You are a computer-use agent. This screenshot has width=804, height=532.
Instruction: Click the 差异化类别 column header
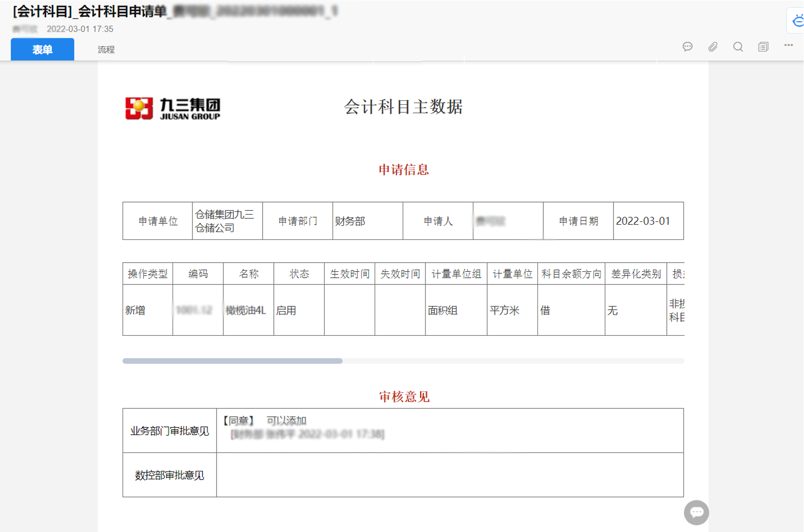pos(636,274)
